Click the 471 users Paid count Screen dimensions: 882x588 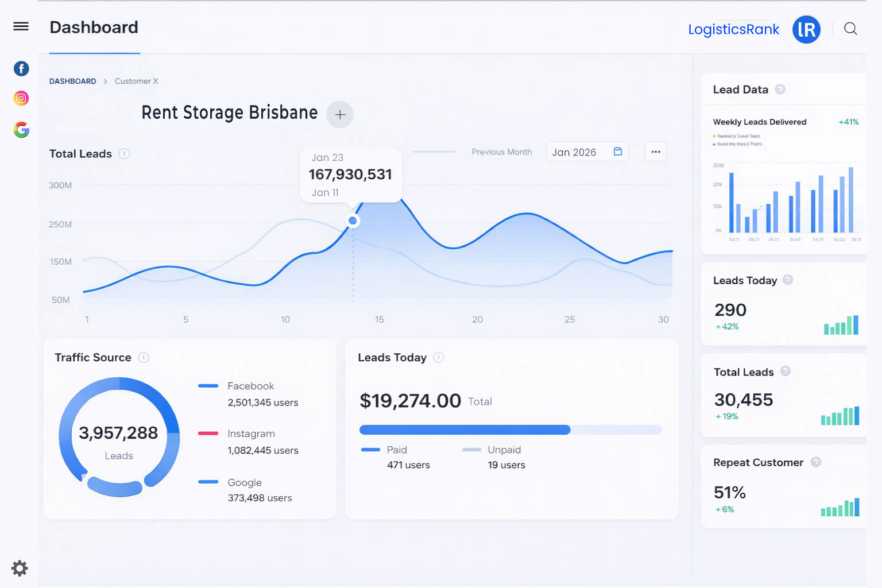pos(408,465)
